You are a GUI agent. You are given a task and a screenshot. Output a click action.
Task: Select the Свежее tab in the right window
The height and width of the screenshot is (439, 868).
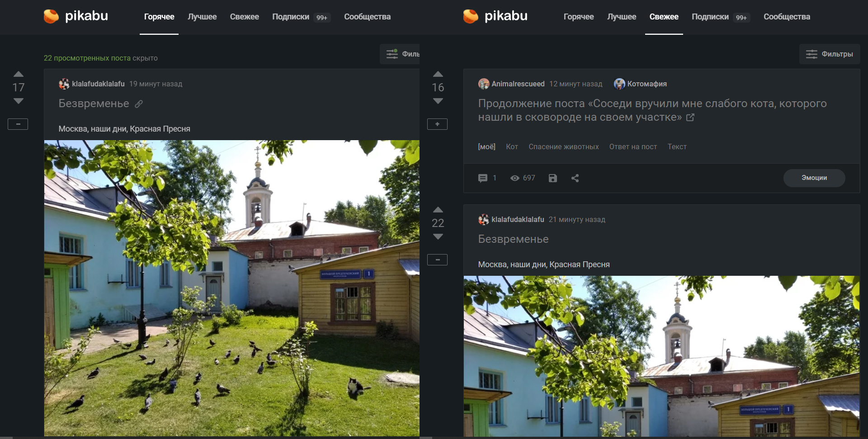click(664, 17)
